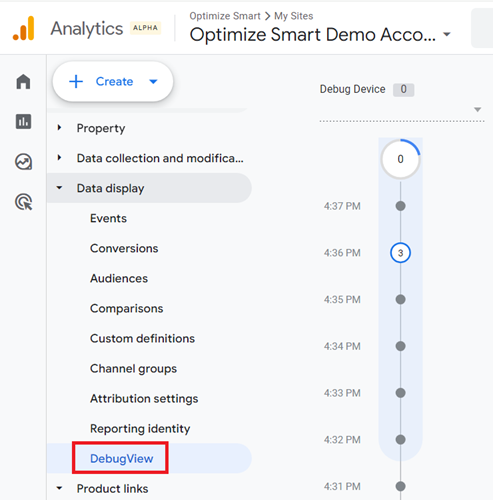Select the Data display menu item
493x500 pixels.
point(149,188)
